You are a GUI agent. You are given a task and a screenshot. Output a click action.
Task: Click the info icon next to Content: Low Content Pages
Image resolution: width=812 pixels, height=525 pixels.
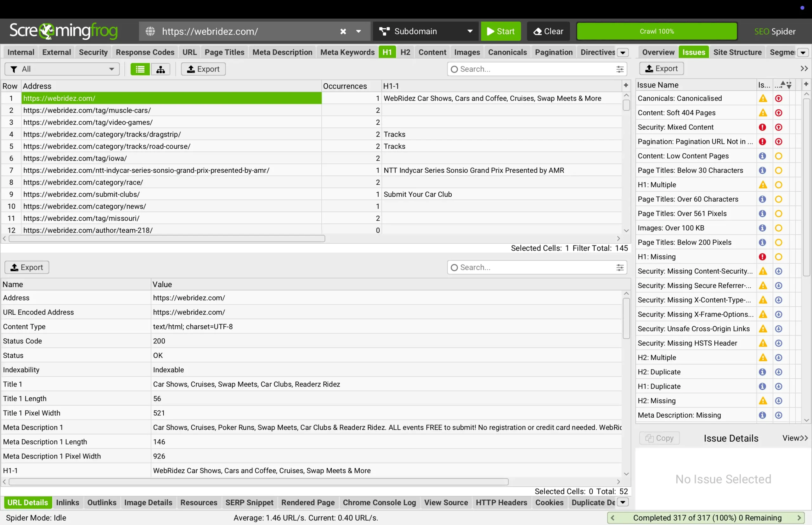[762, 156]
